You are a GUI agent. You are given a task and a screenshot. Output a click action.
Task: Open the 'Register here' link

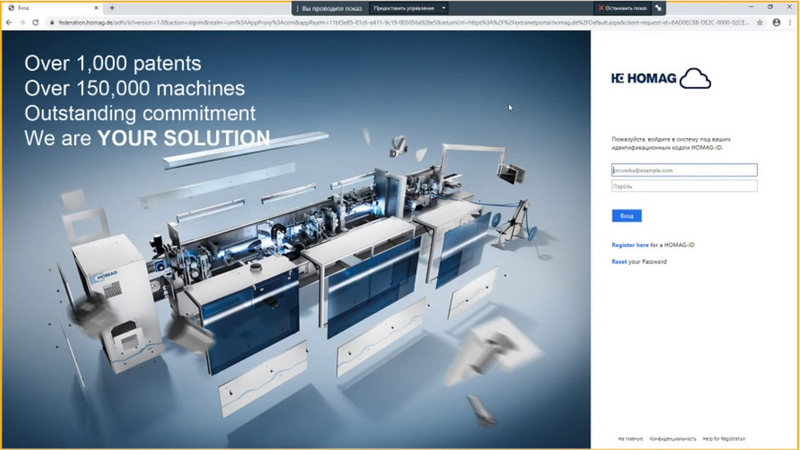(630, 245)
